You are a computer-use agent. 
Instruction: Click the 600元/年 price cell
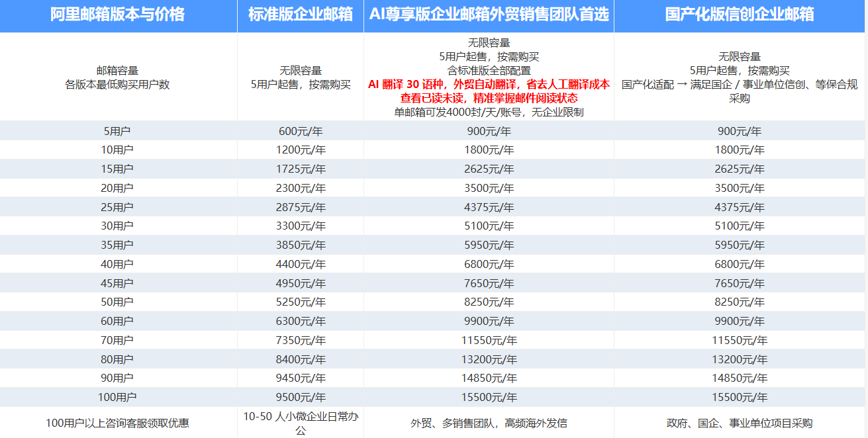pos(301,131)
